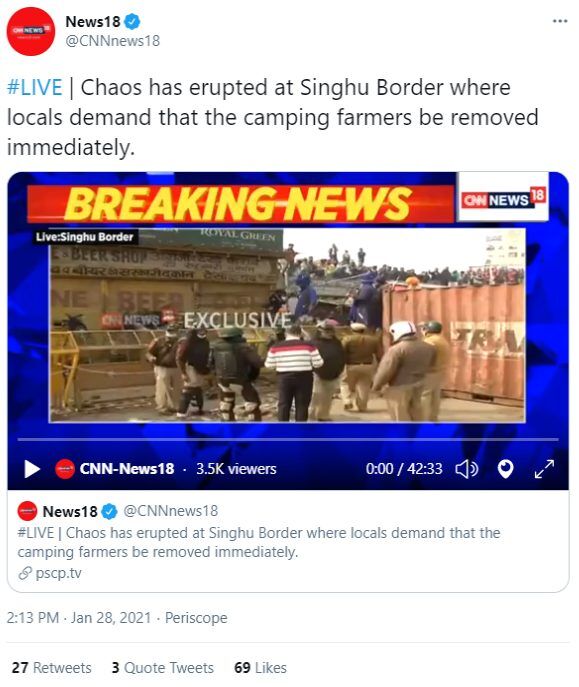Viewport: 579px width, 687px height.
Task: Expand video to fullscreen
Action: [544, 469]
